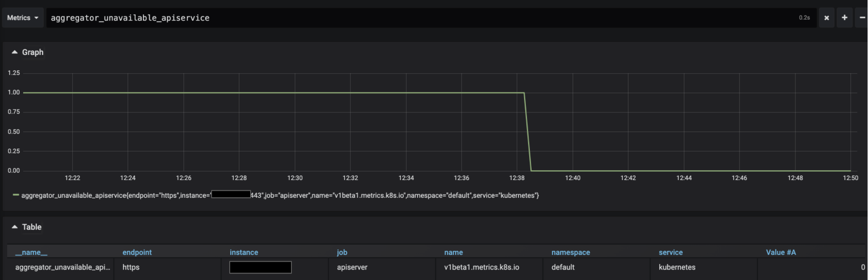Sort table by instance column
868x280 pixels.
pos(244,252)
